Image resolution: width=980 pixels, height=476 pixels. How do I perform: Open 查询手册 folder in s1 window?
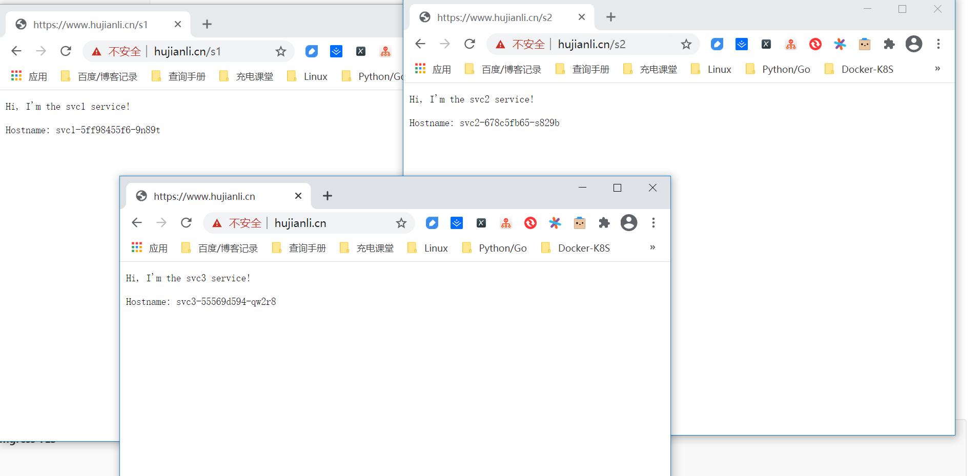(x=179, y=76)
